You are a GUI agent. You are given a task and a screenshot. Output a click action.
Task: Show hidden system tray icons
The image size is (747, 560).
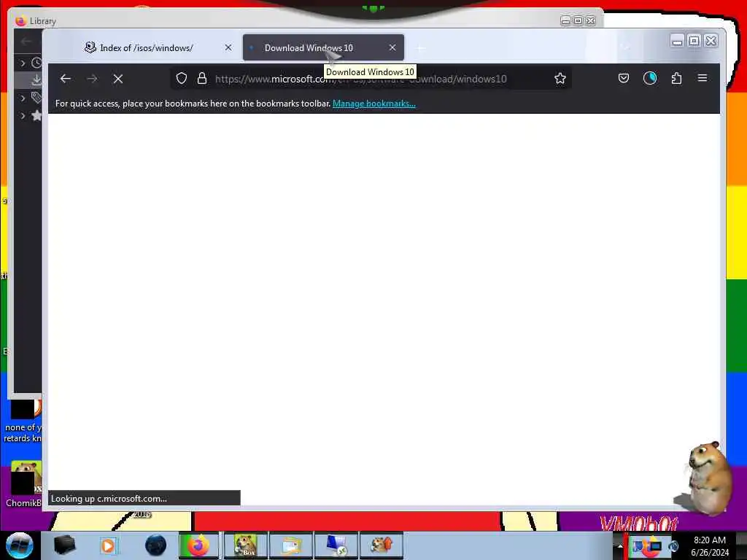pyautogui.click(x=620, y=545)
